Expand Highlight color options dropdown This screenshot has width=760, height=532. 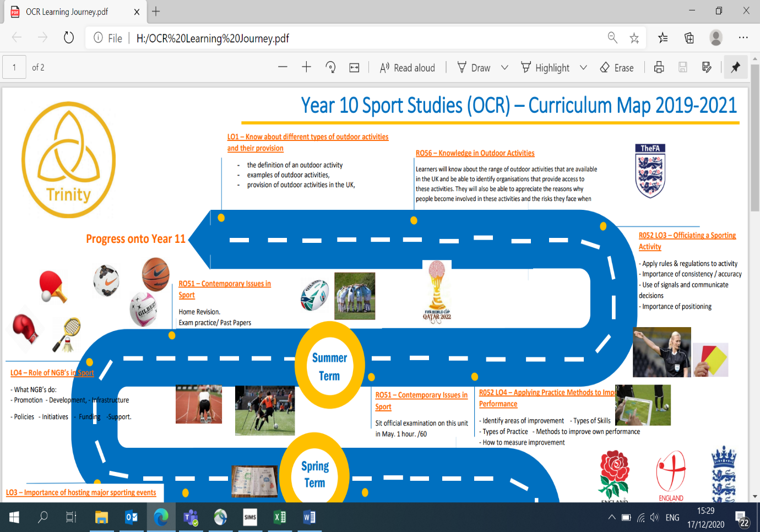coord(583,67)
